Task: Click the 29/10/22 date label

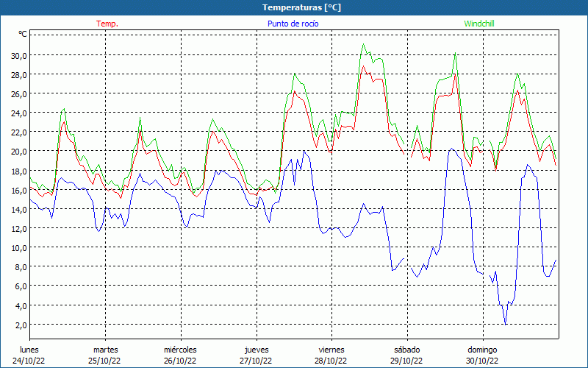Action: pos(406,361)
